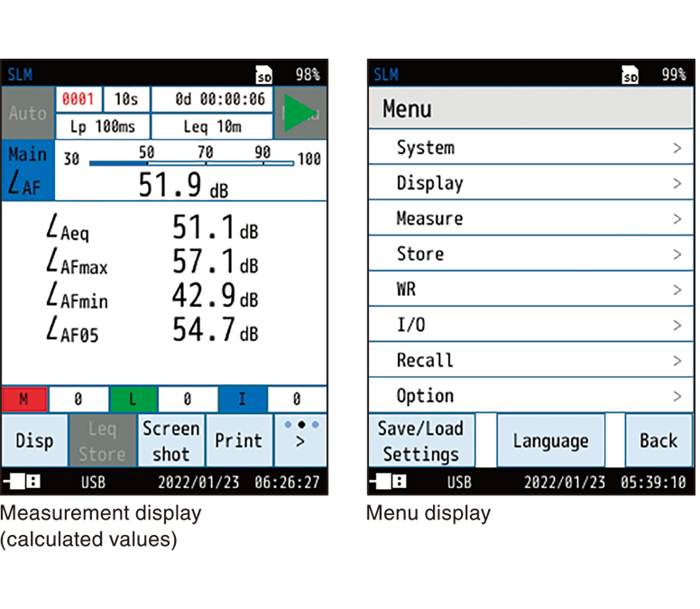The image size is (700, 609).
Task: Expand the System menu chevron
Action: (677, 148)
